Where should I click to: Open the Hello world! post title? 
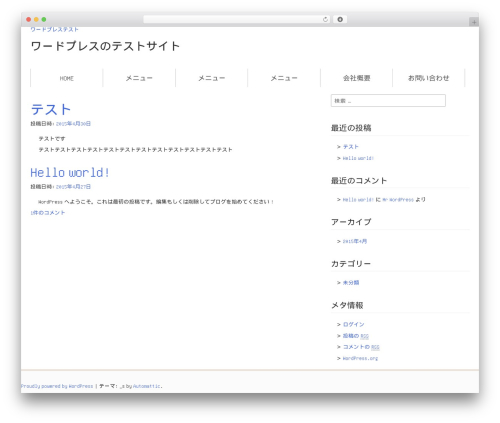(70, 173)
